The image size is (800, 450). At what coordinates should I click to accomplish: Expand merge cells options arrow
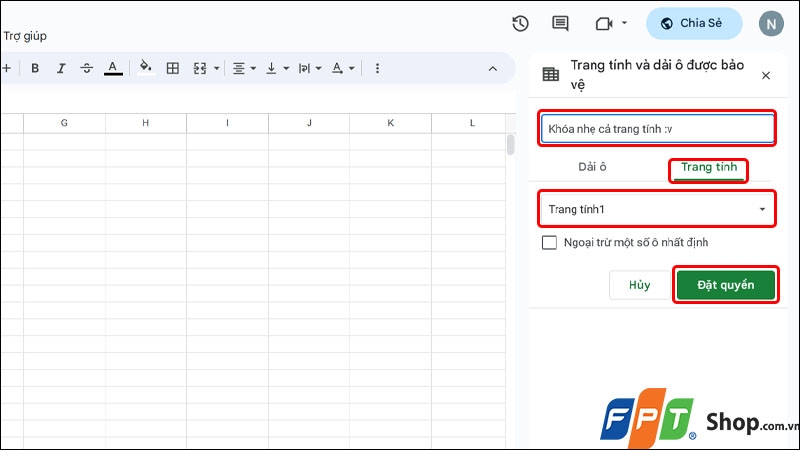tap(216, 68)
